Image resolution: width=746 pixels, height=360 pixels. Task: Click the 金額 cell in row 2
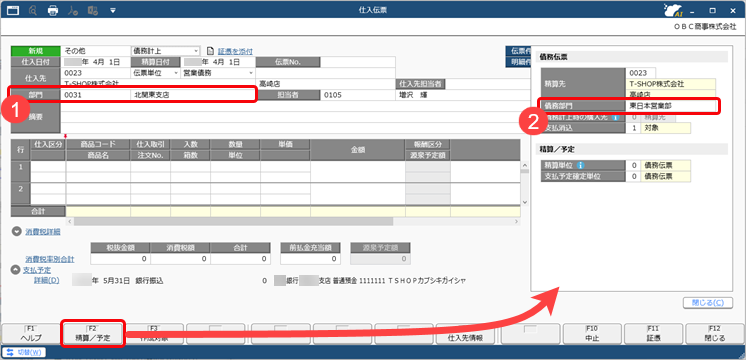(358, 194)
